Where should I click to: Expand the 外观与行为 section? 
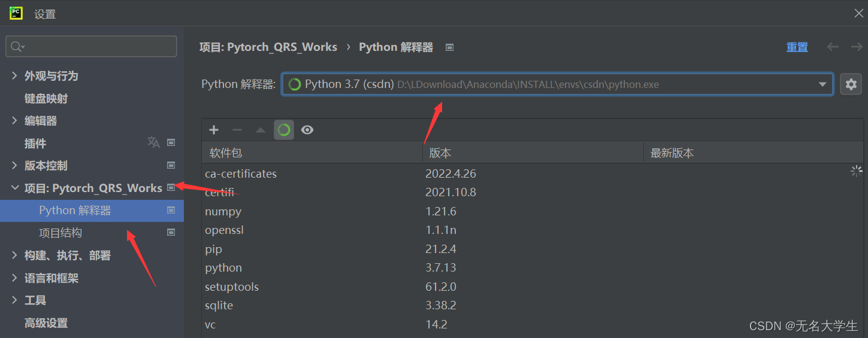(x=14, y=75)
